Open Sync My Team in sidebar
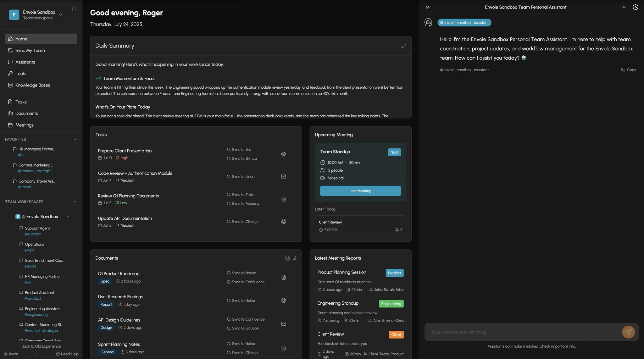The width and height of the screenshot is (644, 359). tap(30, 50)
